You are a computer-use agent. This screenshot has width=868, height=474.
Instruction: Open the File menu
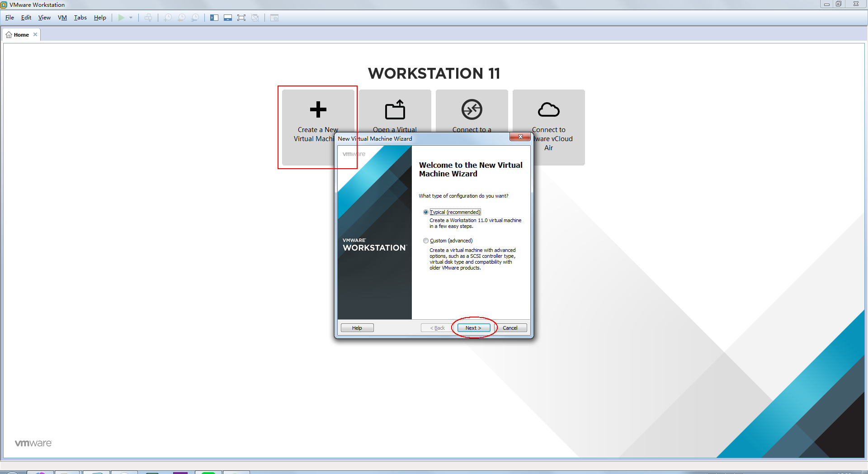9,18
